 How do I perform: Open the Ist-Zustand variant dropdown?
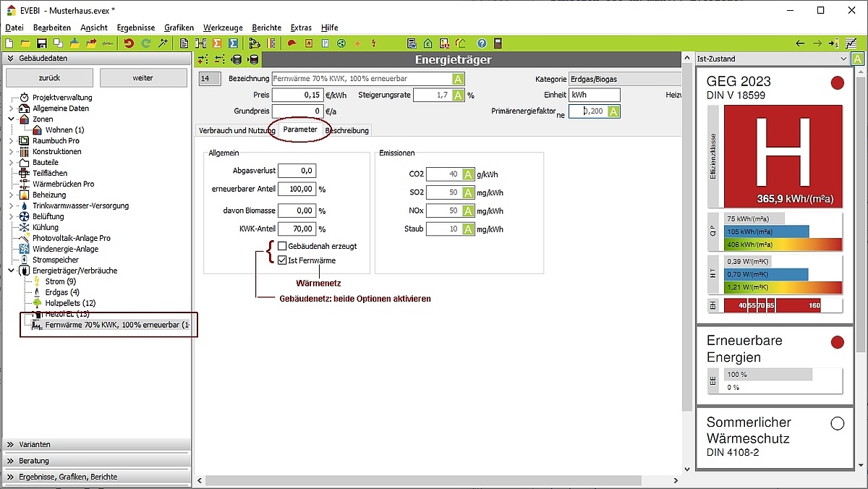tap(843, 59)
